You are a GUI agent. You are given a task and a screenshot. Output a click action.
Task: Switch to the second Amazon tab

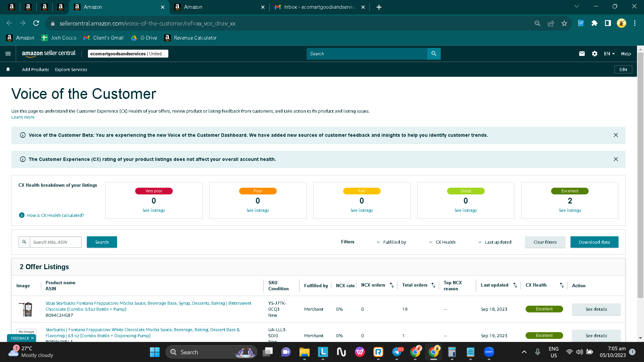tap(220, 7)
